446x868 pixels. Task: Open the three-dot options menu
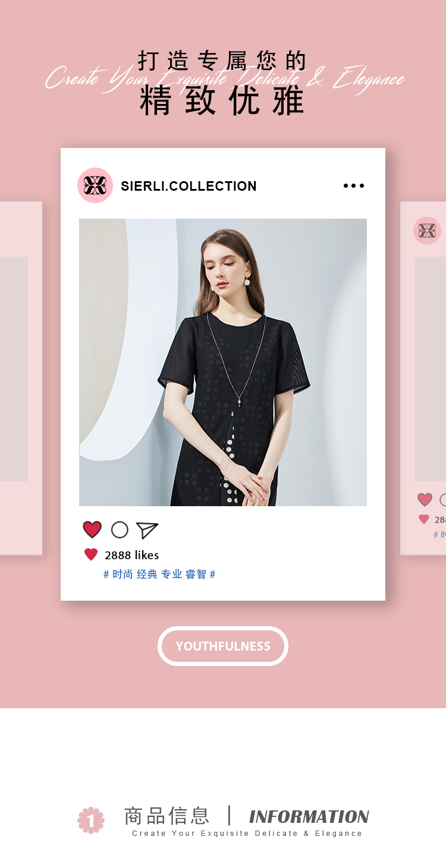click(354, 186)
